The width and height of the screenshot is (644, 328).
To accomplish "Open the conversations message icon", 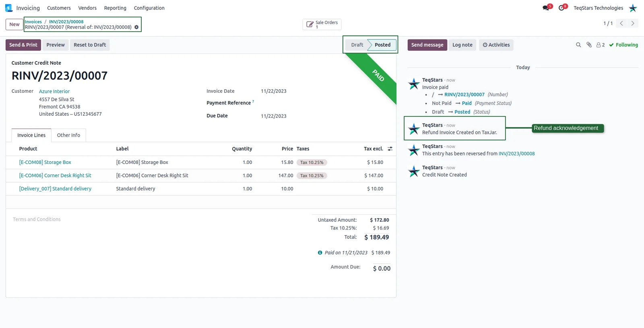I will (x=547, y=8).
